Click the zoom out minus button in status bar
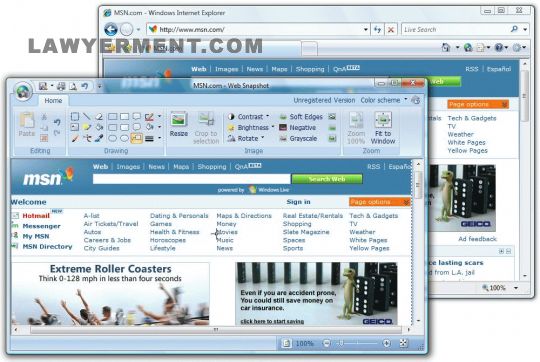The width and height of the screenshot is (540, 362). [326, 343]
